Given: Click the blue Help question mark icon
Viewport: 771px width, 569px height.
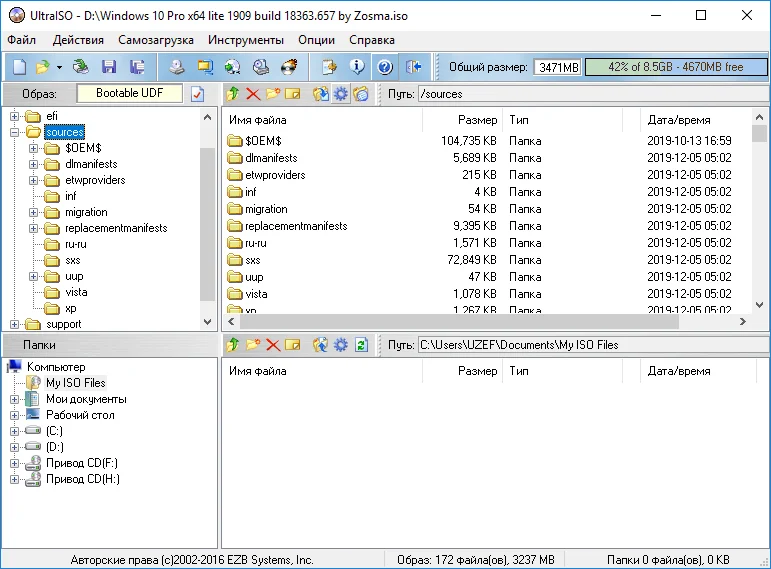Looking at the screenshot, I should (x=384, y=67).
